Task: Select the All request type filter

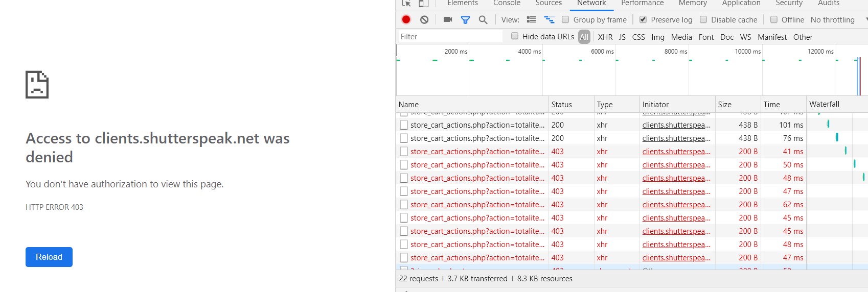Action: click(x=584, y=37)
